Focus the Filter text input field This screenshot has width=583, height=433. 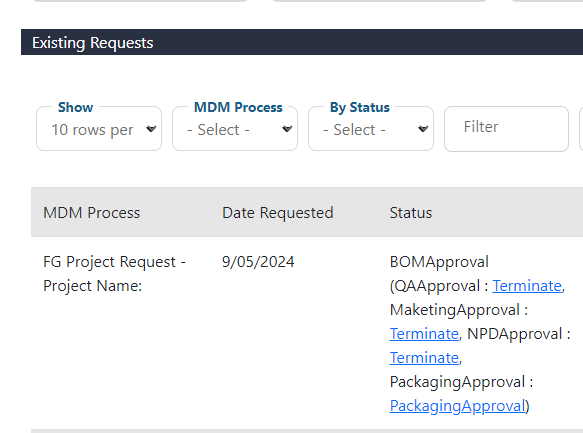506,129
